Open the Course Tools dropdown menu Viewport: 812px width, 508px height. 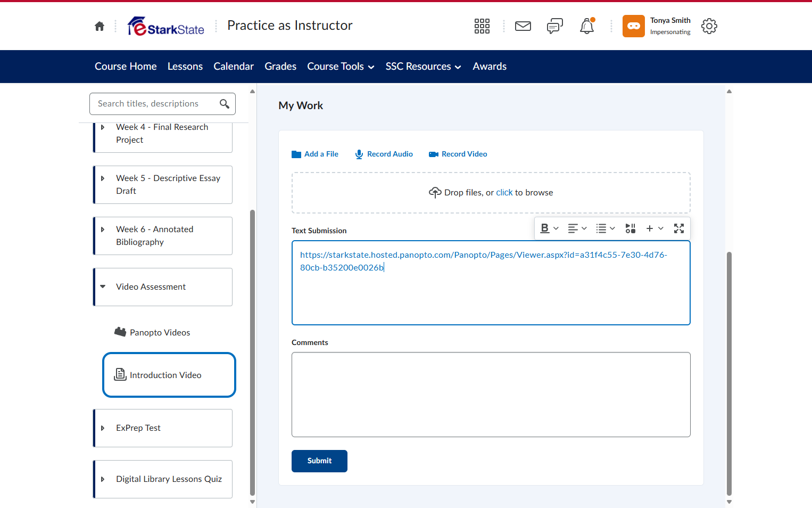coord(341,67)
